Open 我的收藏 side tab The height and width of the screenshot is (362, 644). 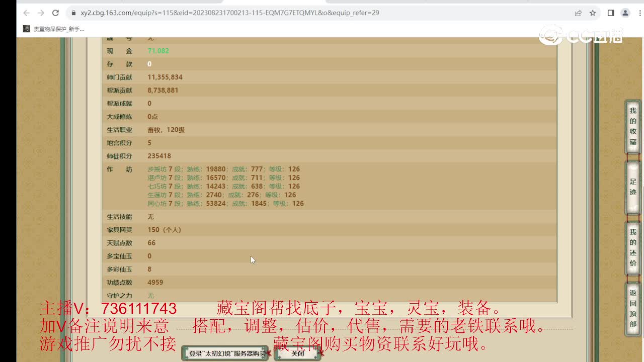tap(633, 126)
